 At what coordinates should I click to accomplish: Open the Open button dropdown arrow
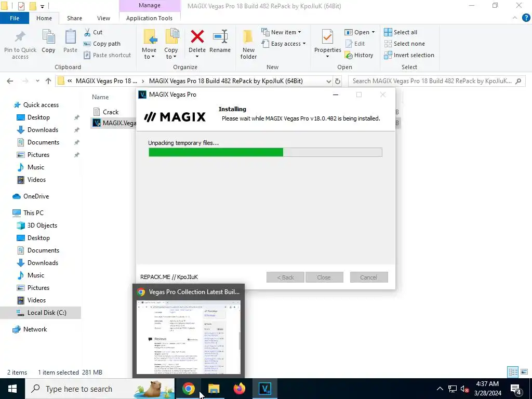click(x=373, y=32)
